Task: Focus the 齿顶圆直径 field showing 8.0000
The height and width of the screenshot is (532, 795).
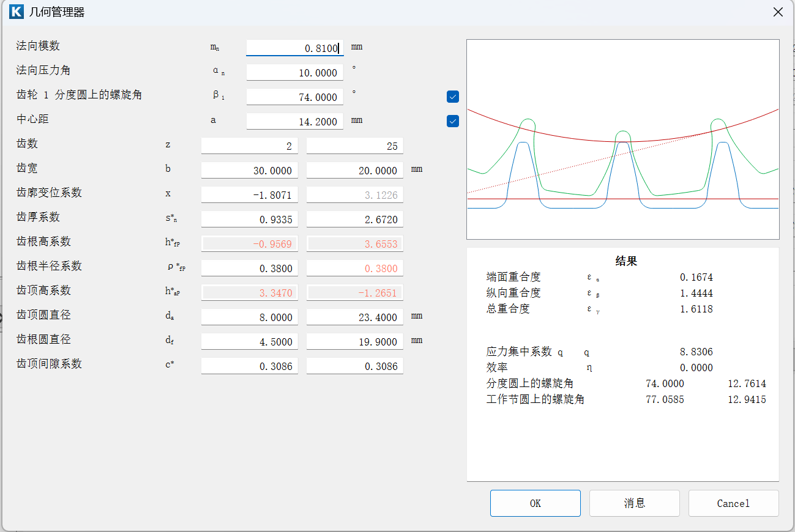Action: tap(249, 317)
